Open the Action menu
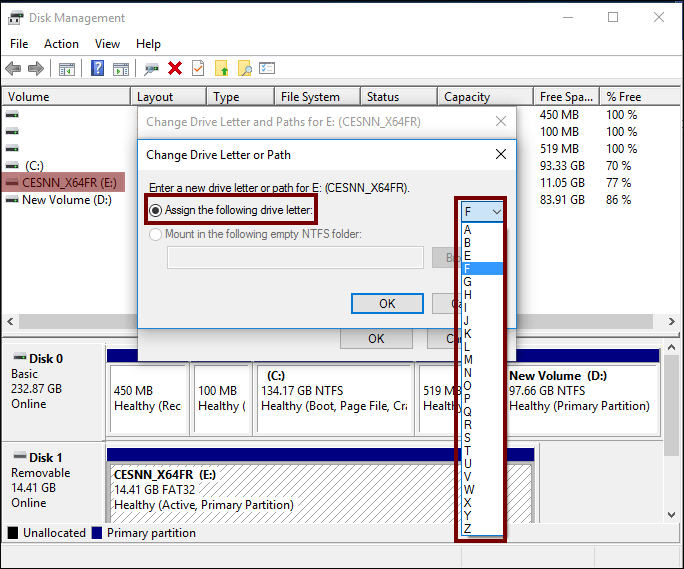This screenshot has width=684, height=569. tap(62, 44)
